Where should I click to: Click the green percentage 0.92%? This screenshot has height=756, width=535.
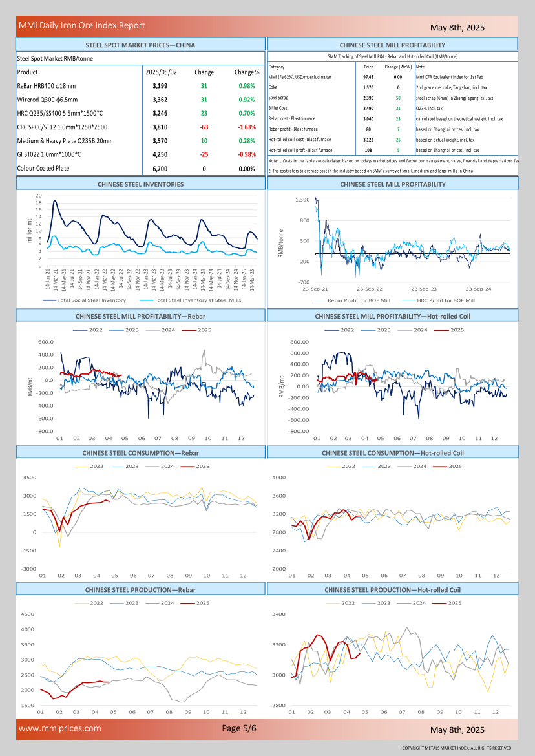[247, 100]
